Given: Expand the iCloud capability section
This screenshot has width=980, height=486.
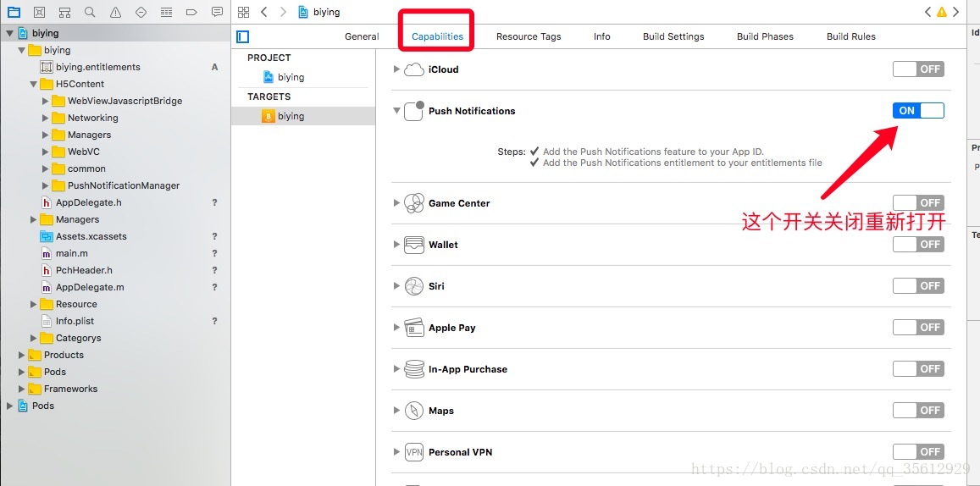Looking at the screenshot, I should 396,69.
